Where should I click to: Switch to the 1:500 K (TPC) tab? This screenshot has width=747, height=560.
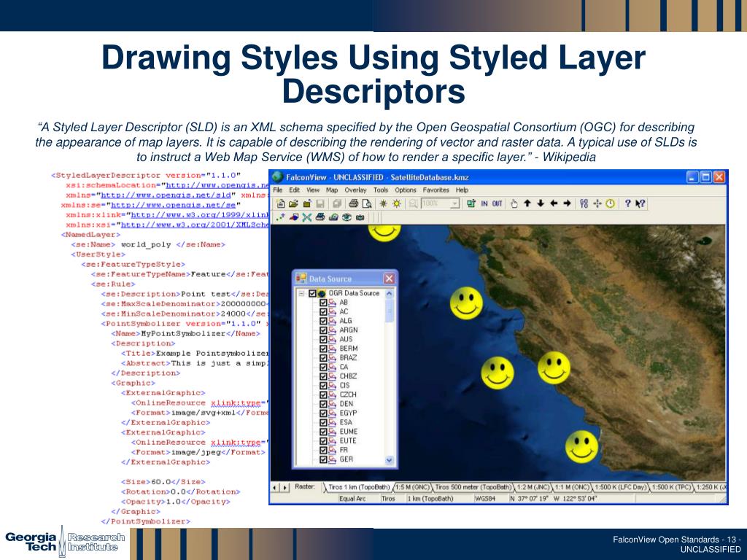[671, 487]
